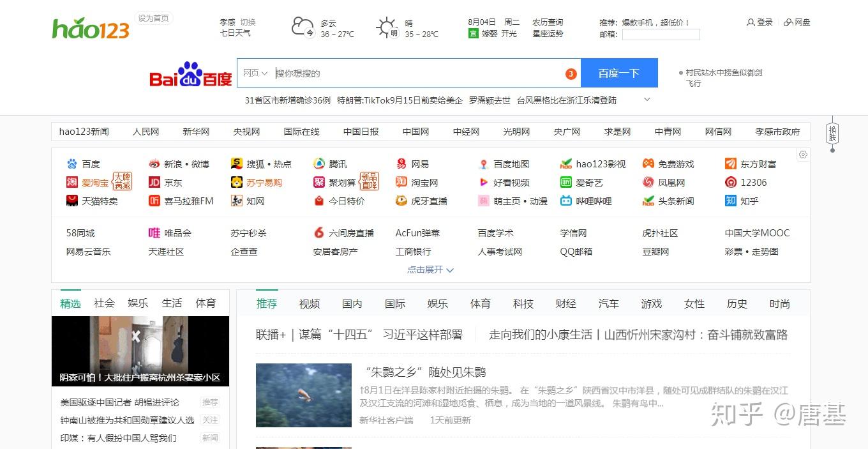Open 中国大学MOOC link
This screenshot has width=868, height=449.
coord(757,233)
